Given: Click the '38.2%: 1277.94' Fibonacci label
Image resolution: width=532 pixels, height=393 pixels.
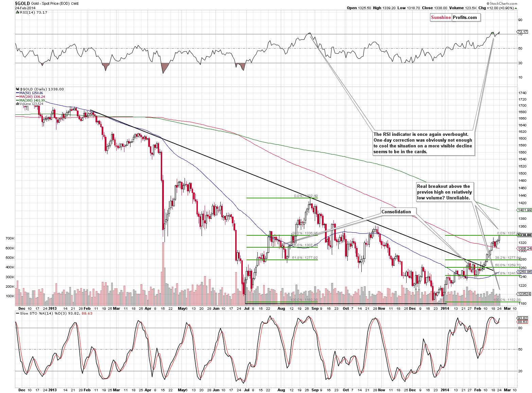Looking at the screenshot, I should pyautogui.click(x=508, y=258).
